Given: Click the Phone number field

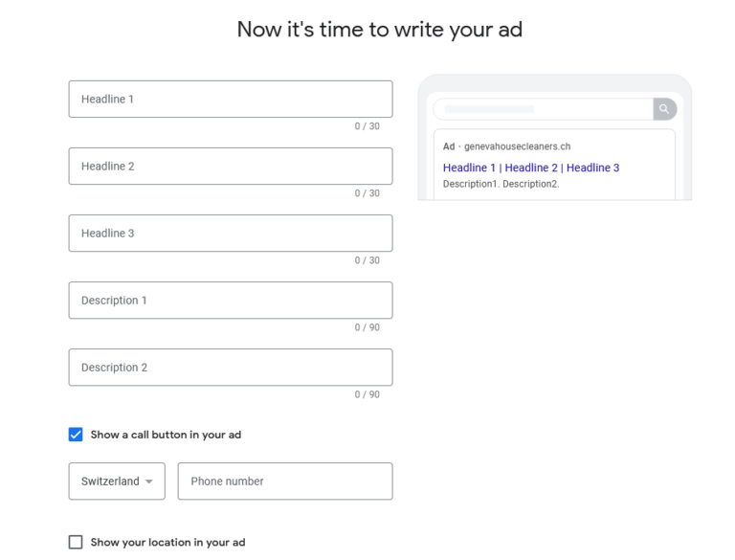Looking at the screenshot, I should (285, 482).
